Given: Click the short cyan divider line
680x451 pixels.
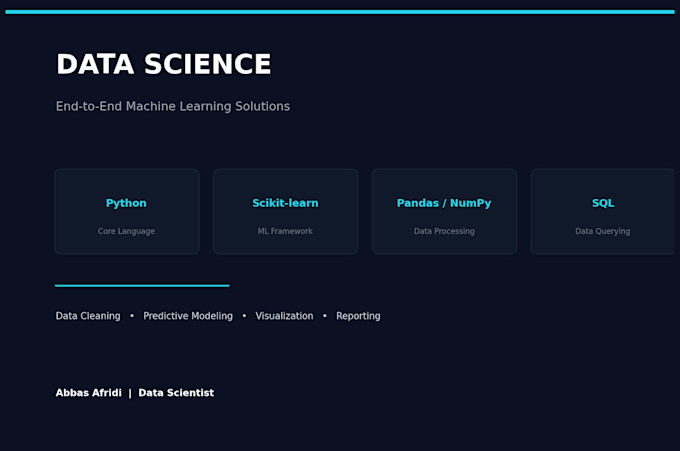Looking at the screenshot, I should [x=142, y=285].
